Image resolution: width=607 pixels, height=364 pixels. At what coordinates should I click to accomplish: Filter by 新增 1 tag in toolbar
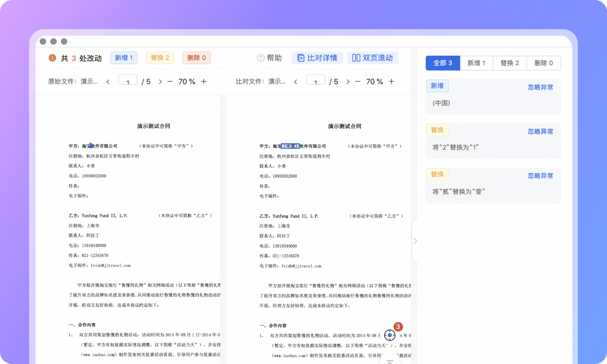[124, 58]
